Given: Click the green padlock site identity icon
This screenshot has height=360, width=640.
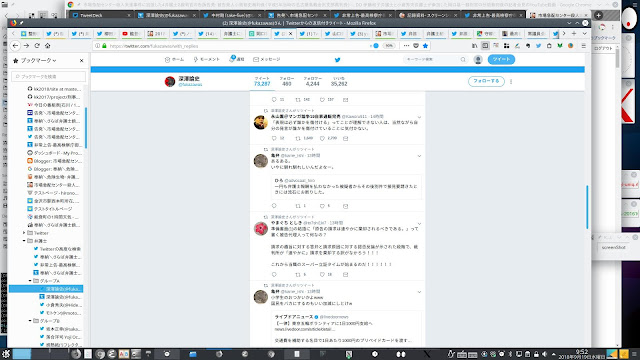Looking at the screenshot, I should 104,46.
